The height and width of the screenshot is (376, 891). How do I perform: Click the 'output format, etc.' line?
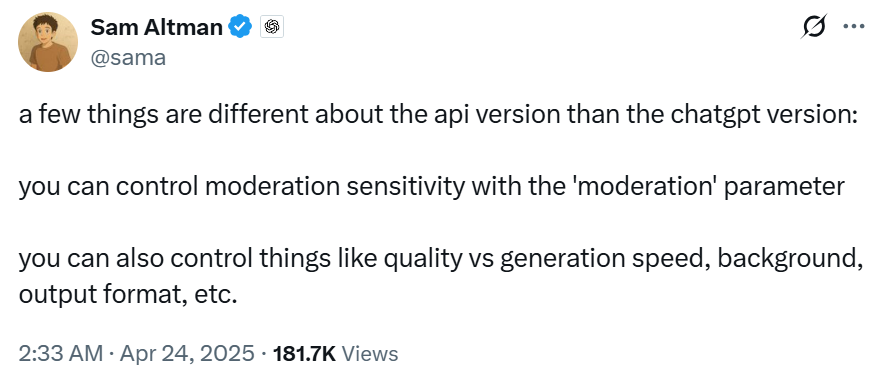[127, 295]
